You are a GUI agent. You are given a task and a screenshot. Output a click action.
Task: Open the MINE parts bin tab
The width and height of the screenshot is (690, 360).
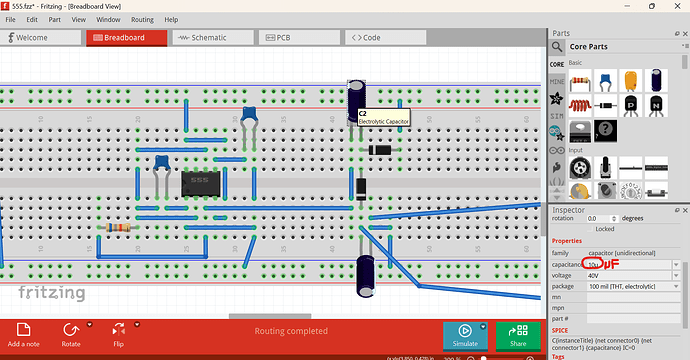[x=557, y=81]
